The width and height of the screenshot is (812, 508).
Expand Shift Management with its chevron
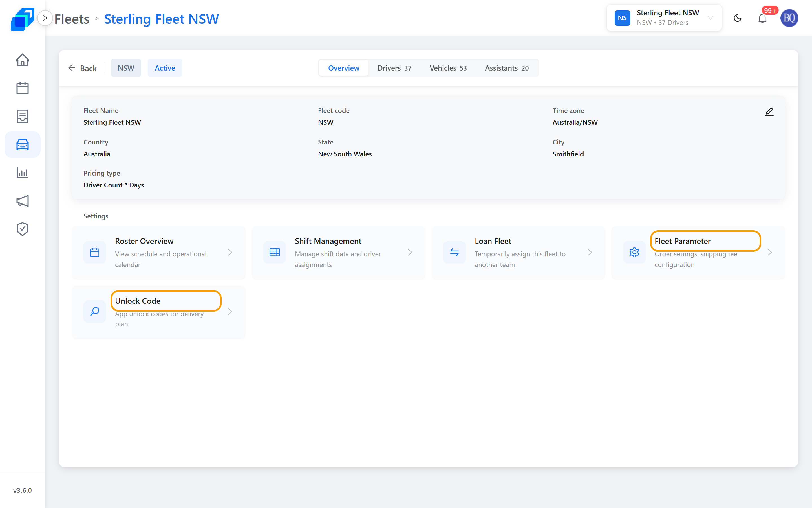(x=410, y=252)
